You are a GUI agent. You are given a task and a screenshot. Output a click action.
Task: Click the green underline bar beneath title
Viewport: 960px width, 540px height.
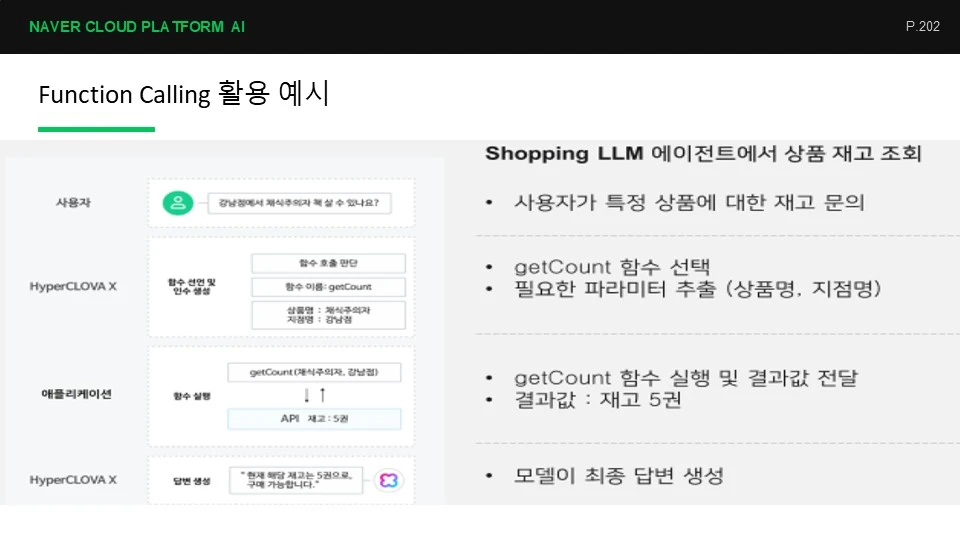pos(96,129)
